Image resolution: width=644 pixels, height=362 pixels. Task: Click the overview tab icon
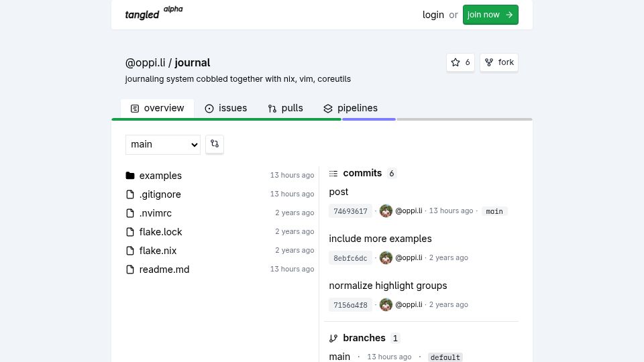tap(135, 109)
